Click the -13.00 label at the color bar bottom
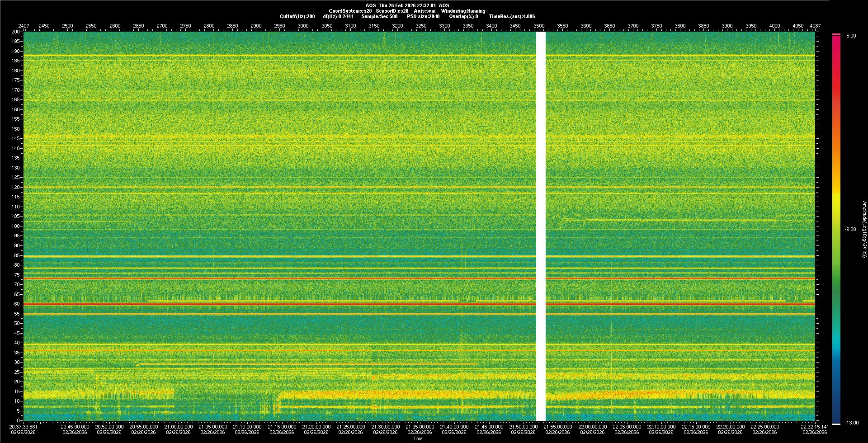 850,423
